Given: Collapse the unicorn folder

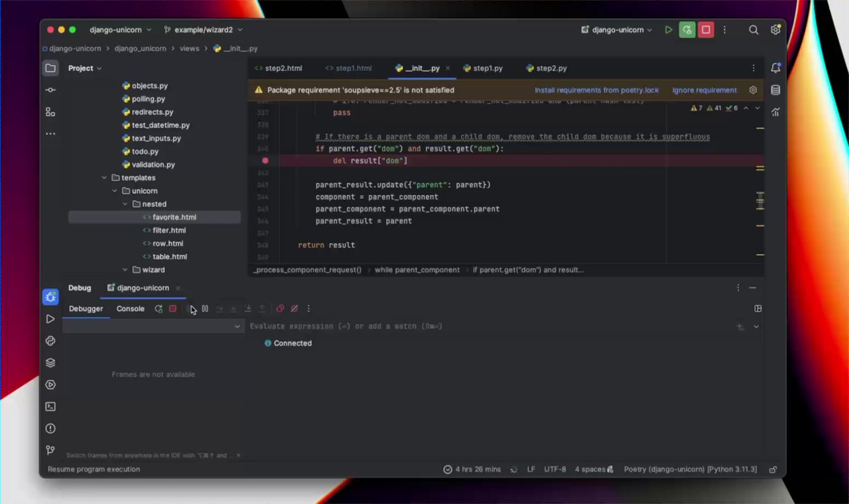Looking at the screenshot, I should 114,191.
